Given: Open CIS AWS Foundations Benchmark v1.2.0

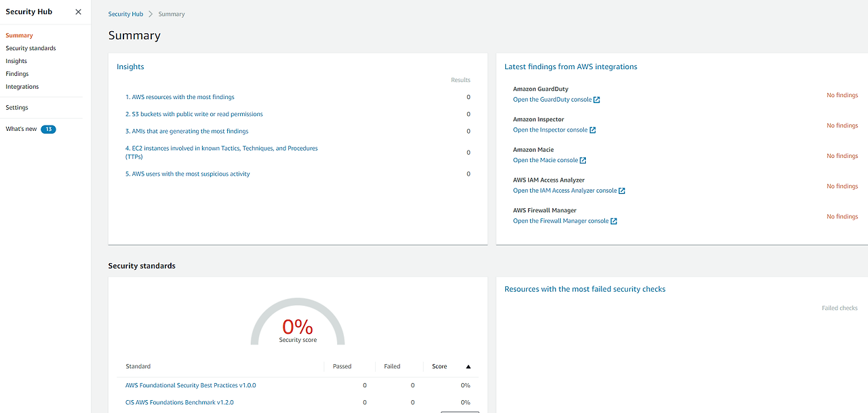Looking at the screenshot, I should [x=179, y=402].
